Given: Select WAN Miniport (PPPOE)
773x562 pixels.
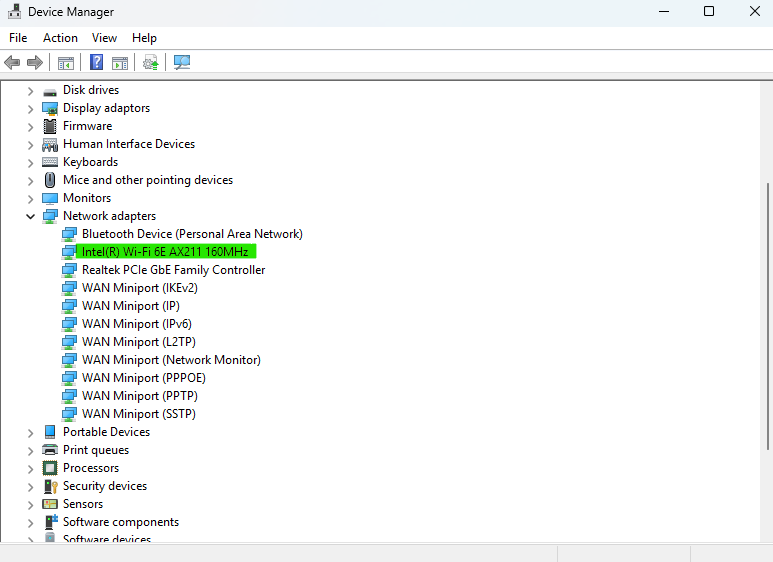Looking at the screenshot, I should 143,378.
